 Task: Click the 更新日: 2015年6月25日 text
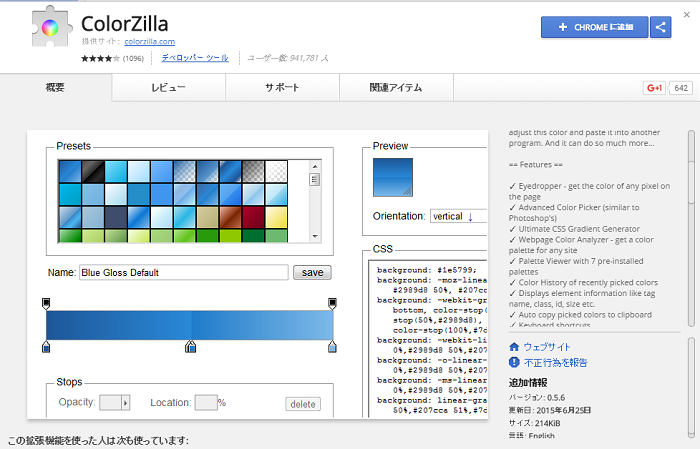pos(550,410)
